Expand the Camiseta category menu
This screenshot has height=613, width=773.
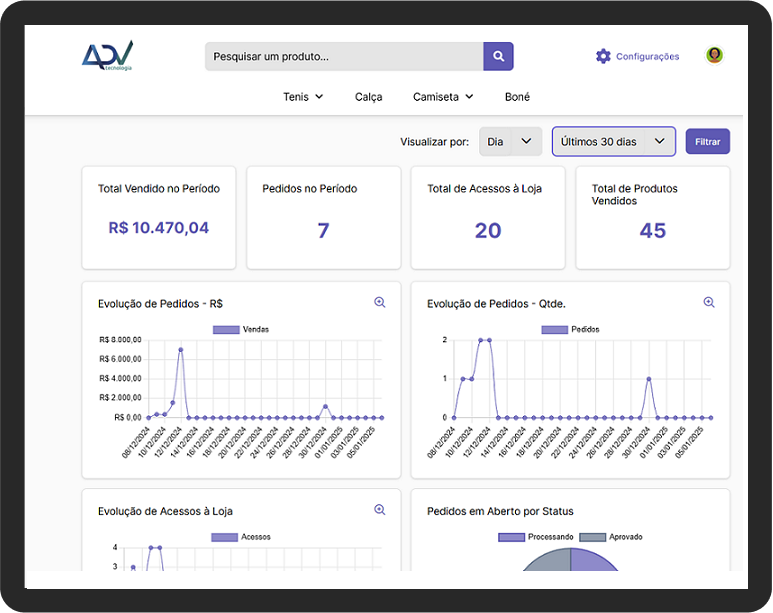tap(443, 97)
